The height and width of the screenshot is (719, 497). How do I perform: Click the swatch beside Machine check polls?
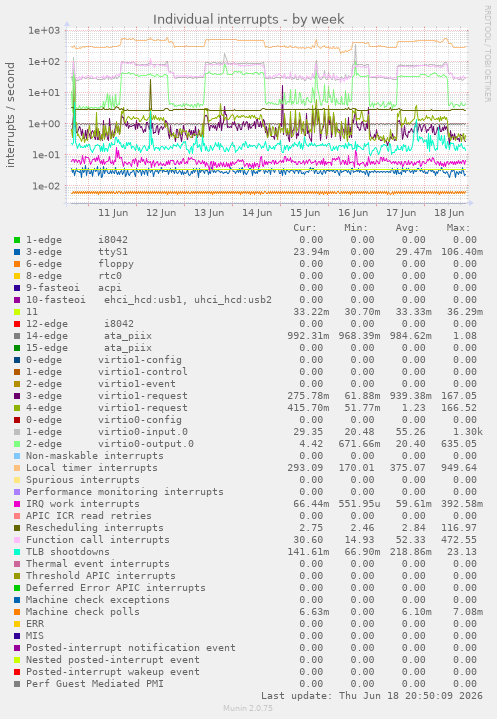pos(17,612)
